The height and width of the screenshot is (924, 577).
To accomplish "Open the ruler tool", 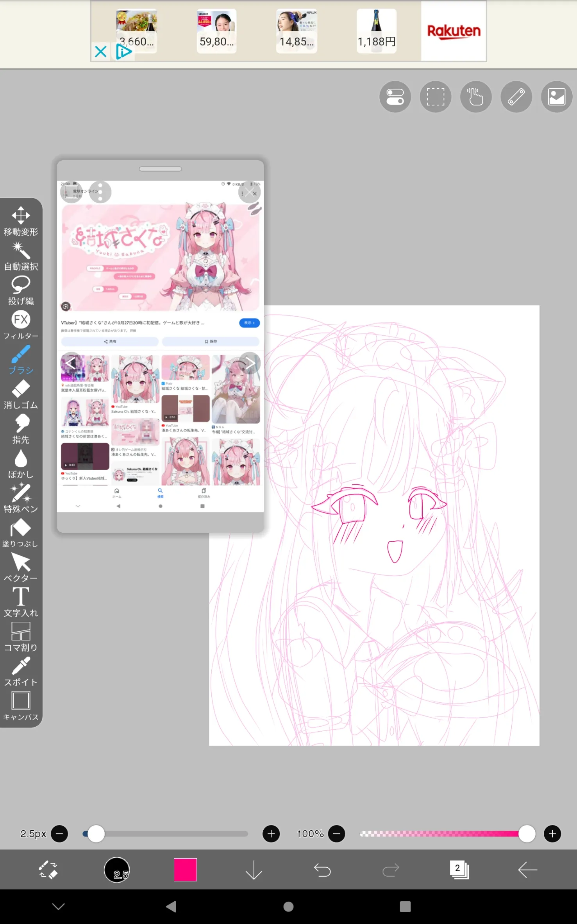I will tap(516, 97).
